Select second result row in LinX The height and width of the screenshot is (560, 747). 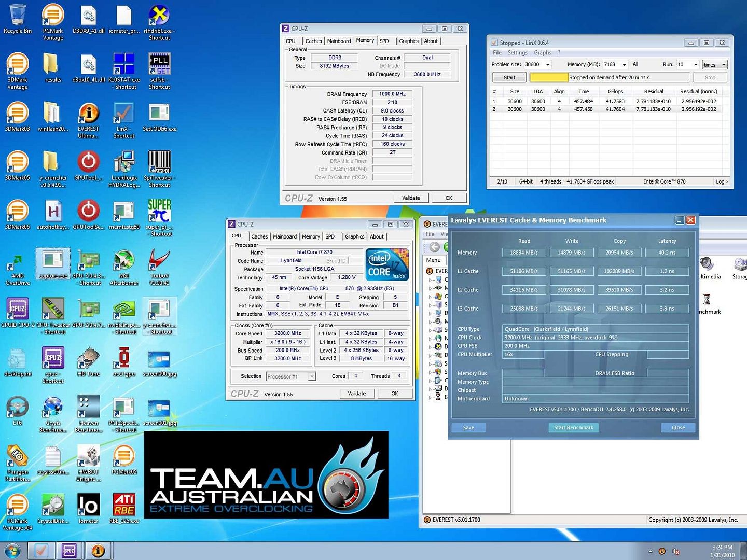click(606, 109)
